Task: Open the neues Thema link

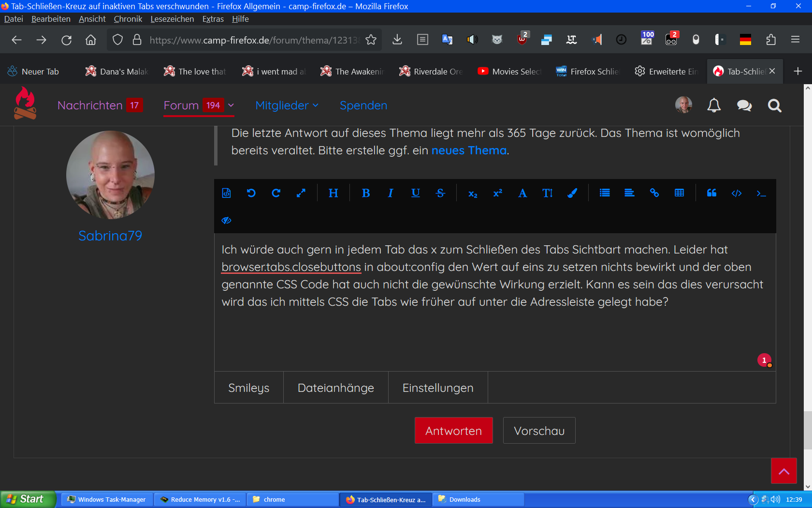Action: click(x=469, y=150)
